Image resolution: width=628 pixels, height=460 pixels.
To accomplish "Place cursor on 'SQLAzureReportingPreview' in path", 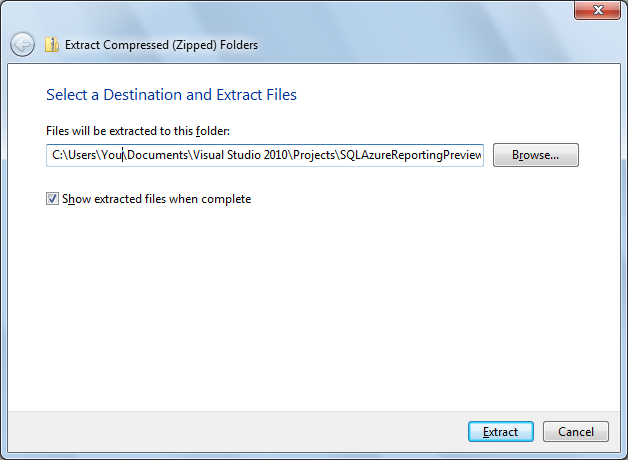I will click(x=415, y=156).
